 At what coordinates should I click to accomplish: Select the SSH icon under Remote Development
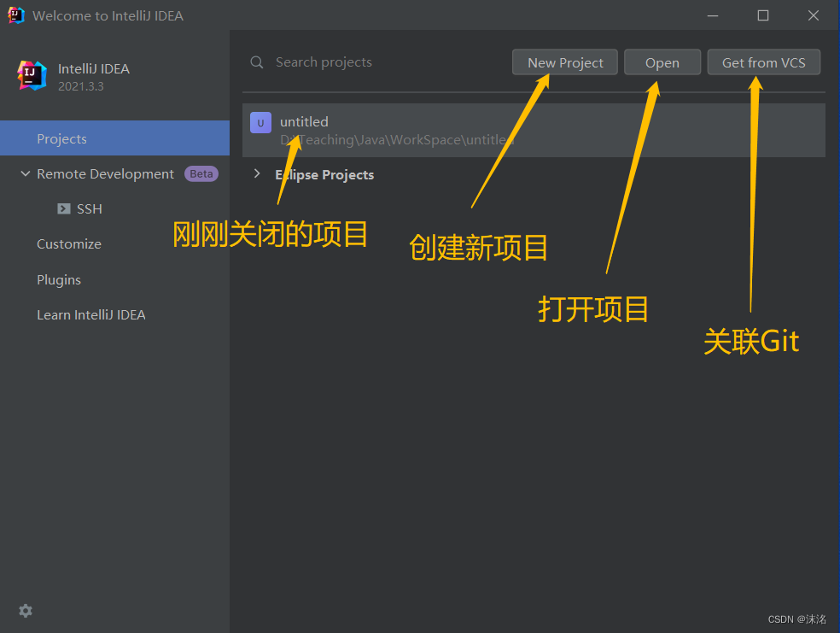point(64,208)
